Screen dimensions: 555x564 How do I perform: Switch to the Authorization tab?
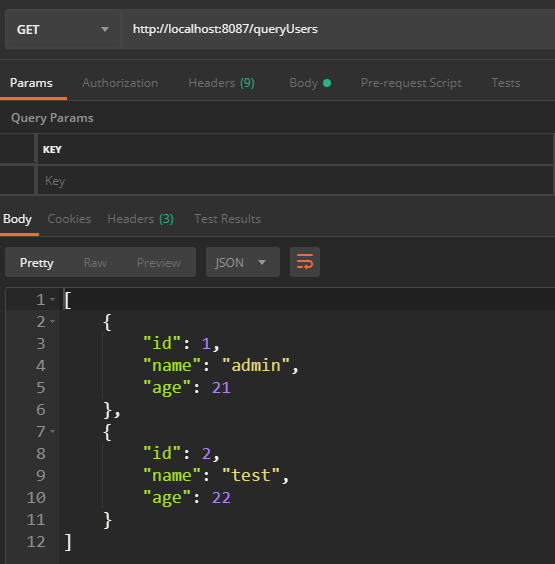[x=120, y=83]
